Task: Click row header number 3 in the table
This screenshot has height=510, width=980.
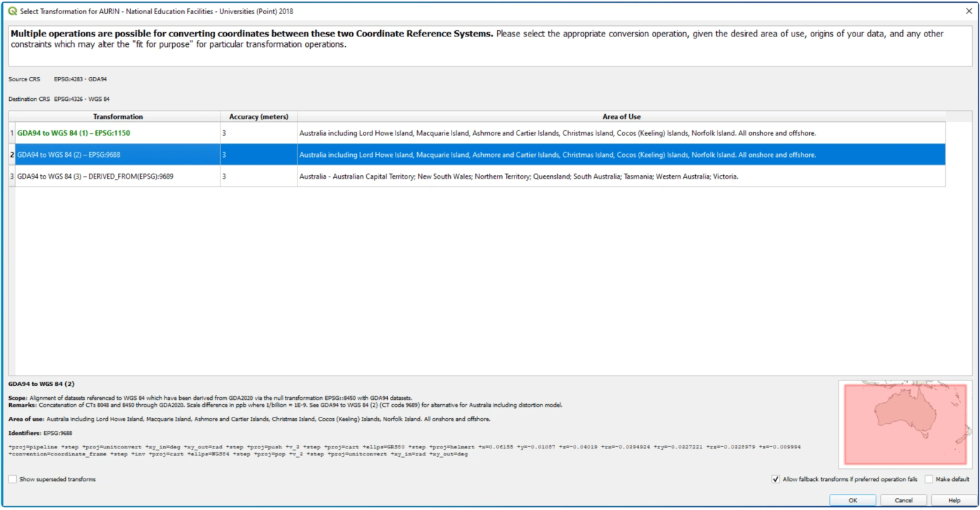Action: coord(11,177)
